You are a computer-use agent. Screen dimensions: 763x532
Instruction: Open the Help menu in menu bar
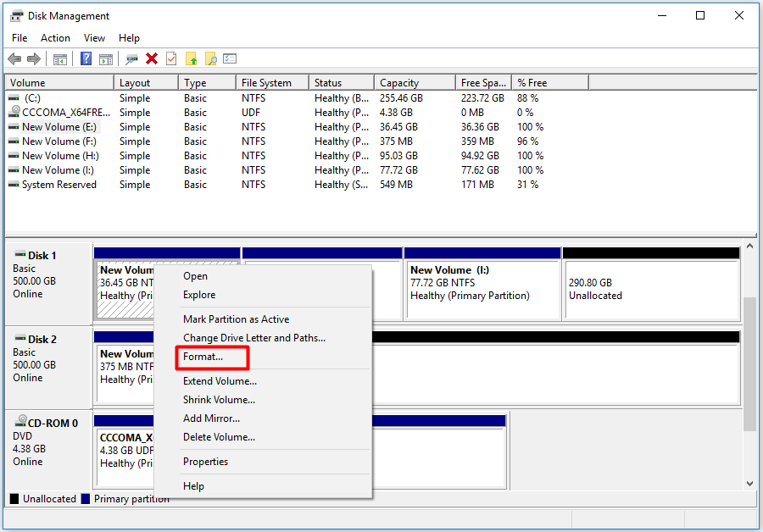coord(129,38)
